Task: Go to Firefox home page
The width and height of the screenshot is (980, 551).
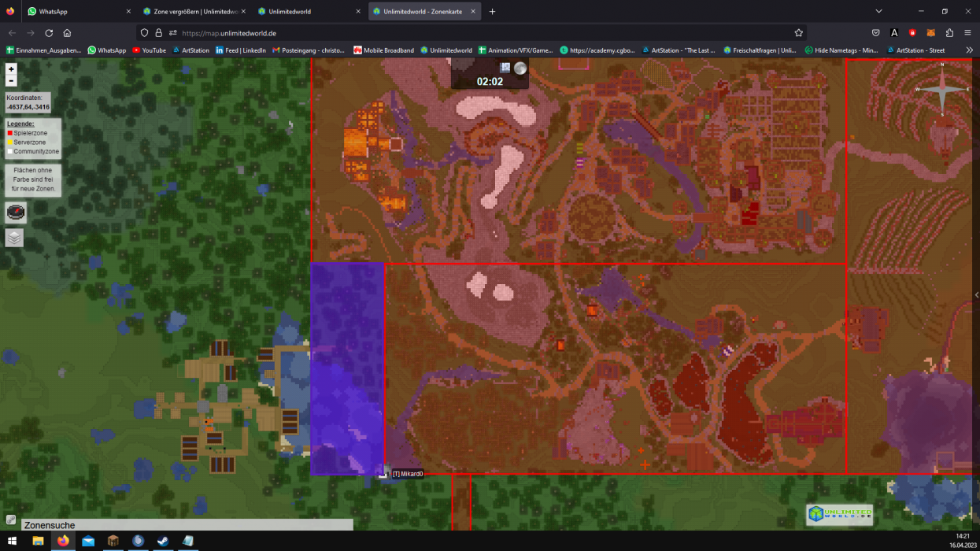Action: [67, 33]
